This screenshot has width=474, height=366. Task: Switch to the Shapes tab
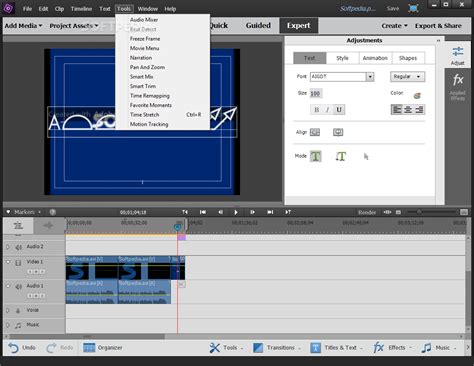click(408, 58)
